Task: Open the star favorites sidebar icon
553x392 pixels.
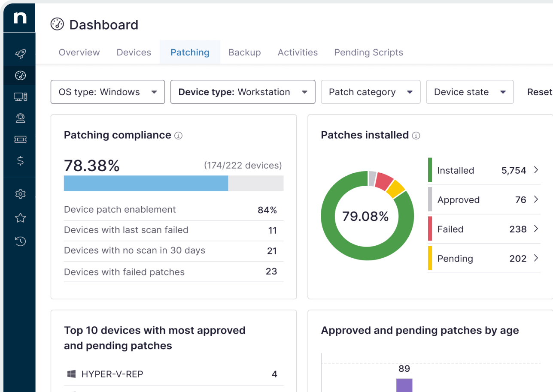Action: click(x=20, y=218)
